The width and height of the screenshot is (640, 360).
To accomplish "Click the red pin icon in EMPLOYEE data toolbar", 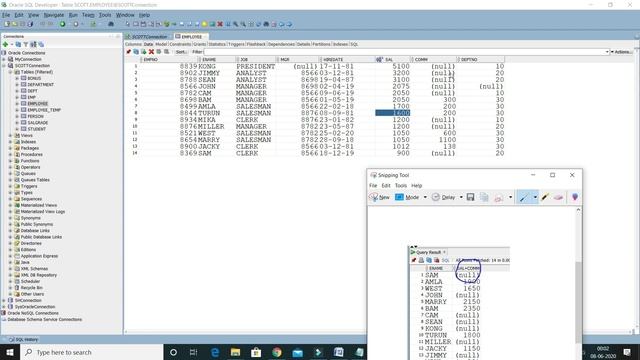I will point(129,52).
